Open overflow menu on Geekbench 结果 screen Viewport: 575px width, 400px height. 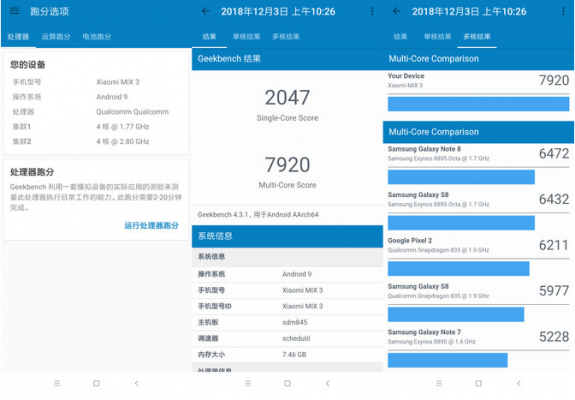[x=372, y=11]
